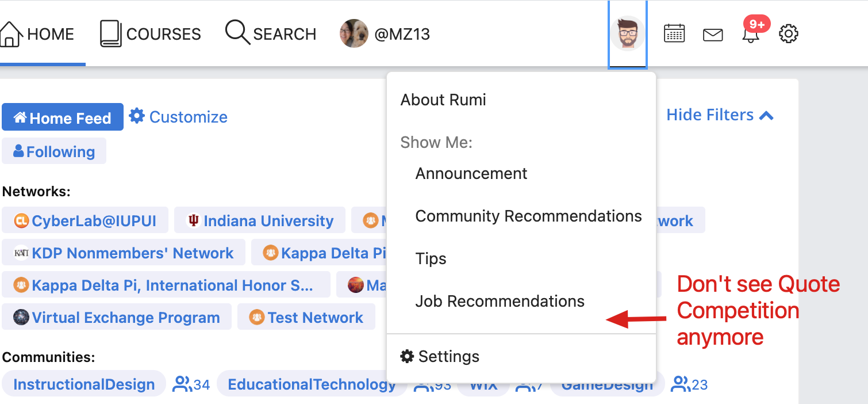Open COURSES book icon

[x=110, y=33]
